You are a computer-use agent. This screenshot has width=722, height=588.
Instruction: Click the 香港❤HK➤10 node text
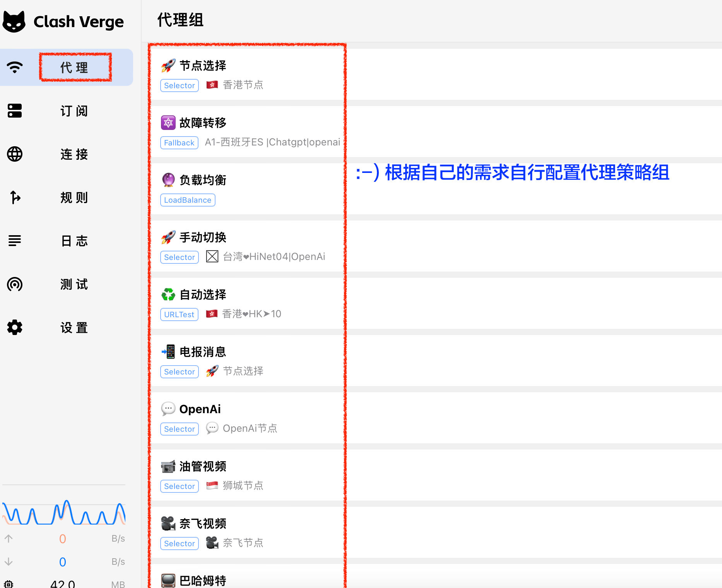(x=252, y=314)
